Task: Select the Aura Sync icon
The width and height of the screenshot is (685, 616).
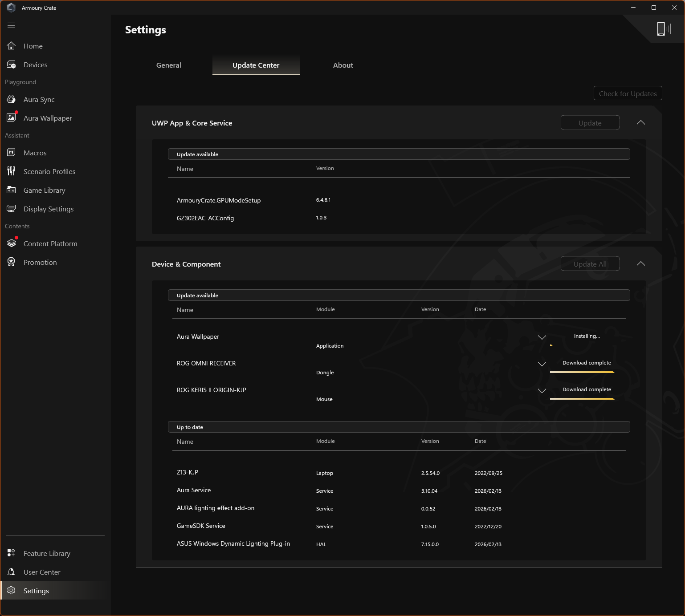Action: [x=12, y=99]
